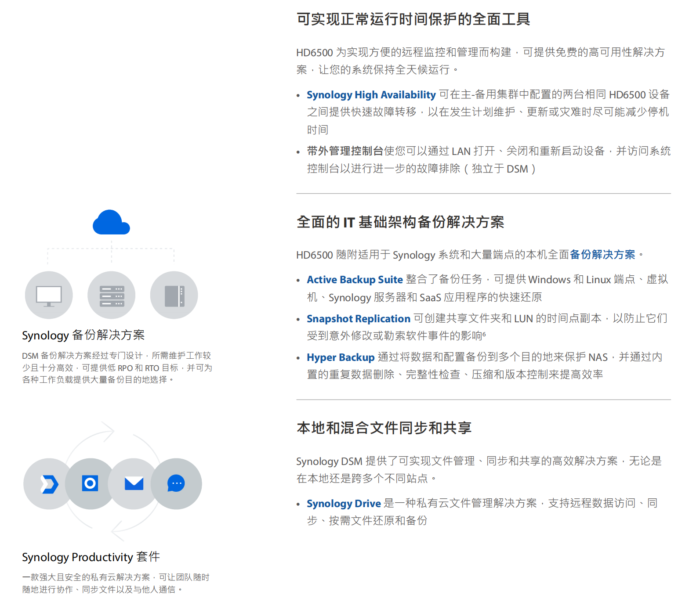Click the description starting 一款强大且安全的私有云解决方案
The image size is (689, 616).
point(116,583)
